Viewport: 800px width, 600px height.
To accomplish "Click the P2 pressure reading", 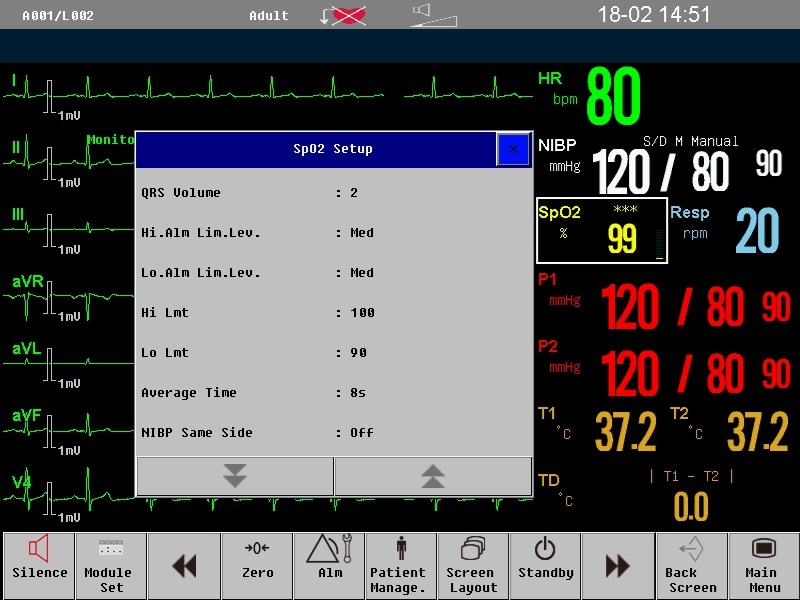I will pos(695,374).
